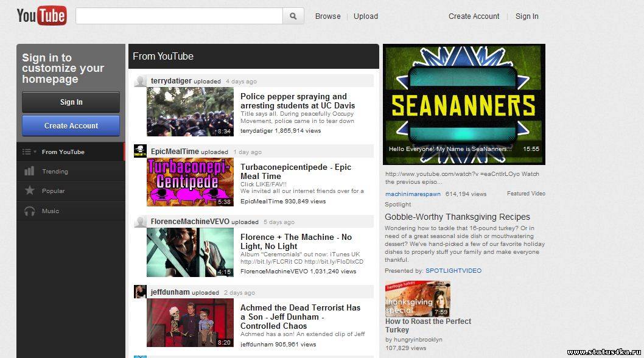Click the blue Create Account button
This screenshot has height=358, width=644.
coord(71,126)
